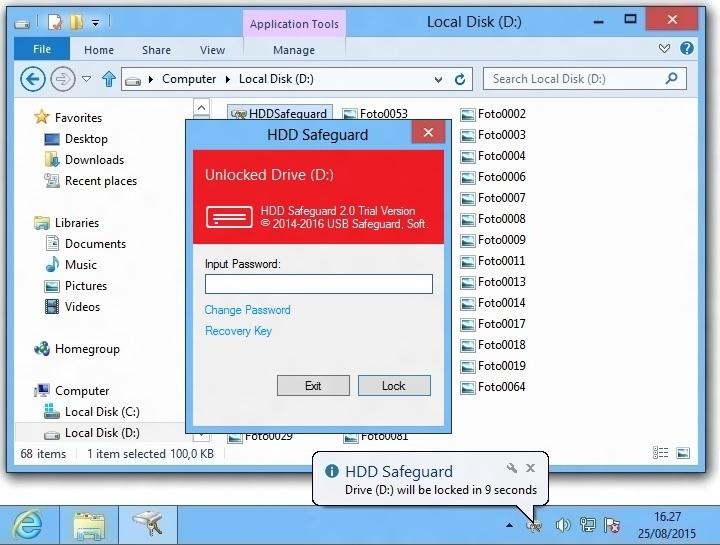This screenshot has width=720, height=545.
Task: Close the HDD Safeguard dialog
Action: click(x=428, y=133)
